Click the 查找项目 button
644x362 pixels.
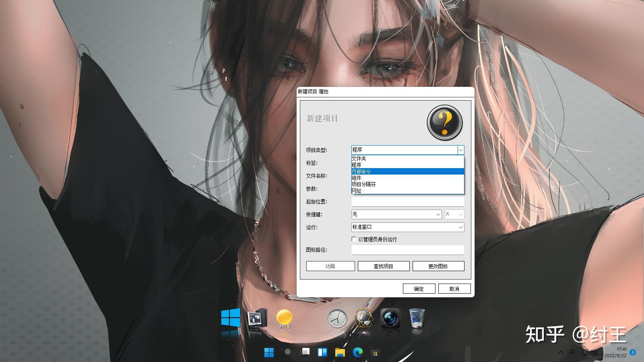point(384,266)
